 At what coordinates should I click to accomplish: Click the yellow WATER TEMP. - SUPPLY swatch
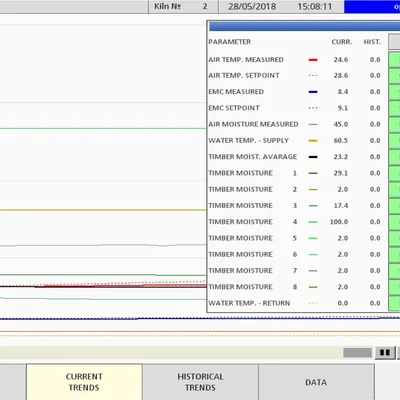tap(313, 141)
